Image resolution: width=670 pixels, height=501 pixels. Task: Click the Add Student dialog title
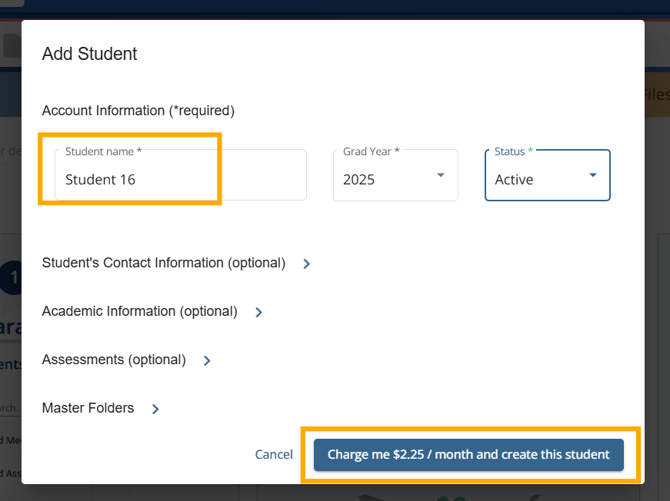tap(89, 54)
